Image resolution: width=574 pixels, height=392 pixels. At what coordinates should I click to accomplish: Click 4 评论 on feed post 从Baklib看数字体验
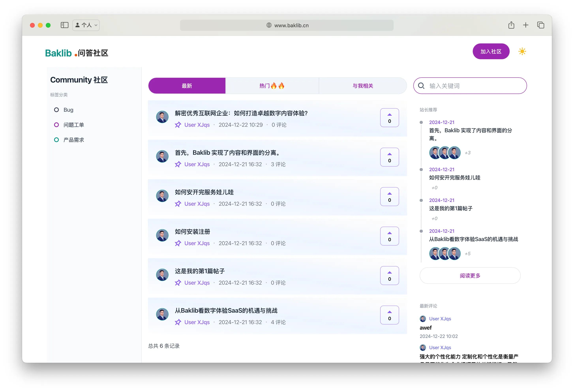pyautogui.click(x=278, y=322)
